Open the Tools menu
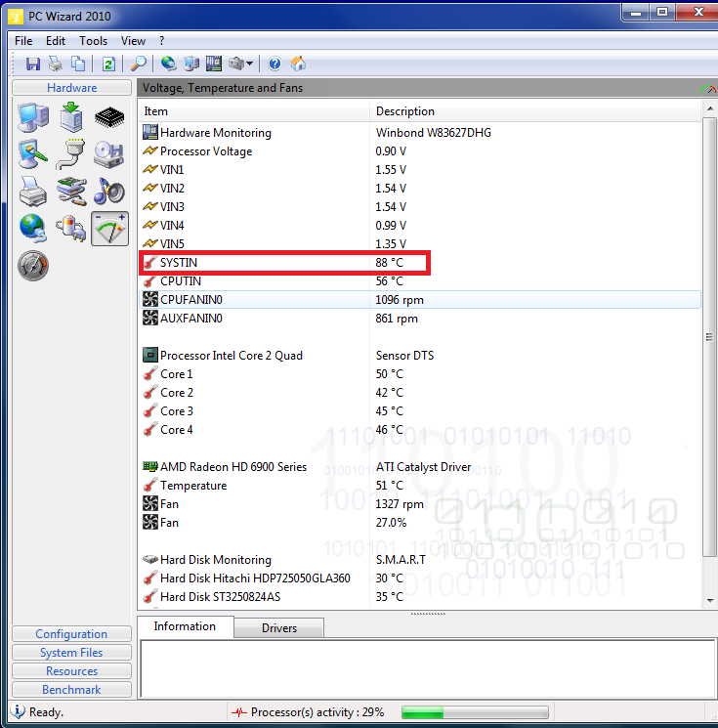Viewport: 718px width, 728px height. coord(93,41)
